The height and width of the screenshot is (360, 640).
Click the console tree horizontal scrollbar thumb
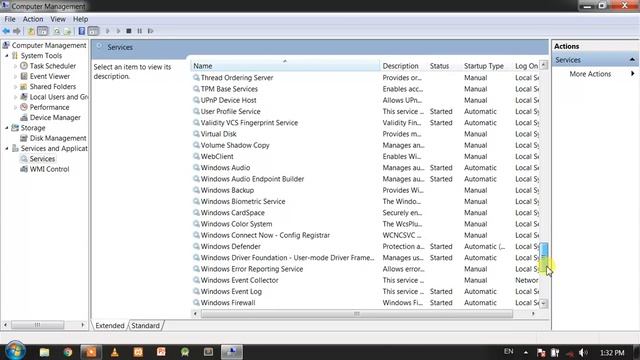tap(38, 325)
